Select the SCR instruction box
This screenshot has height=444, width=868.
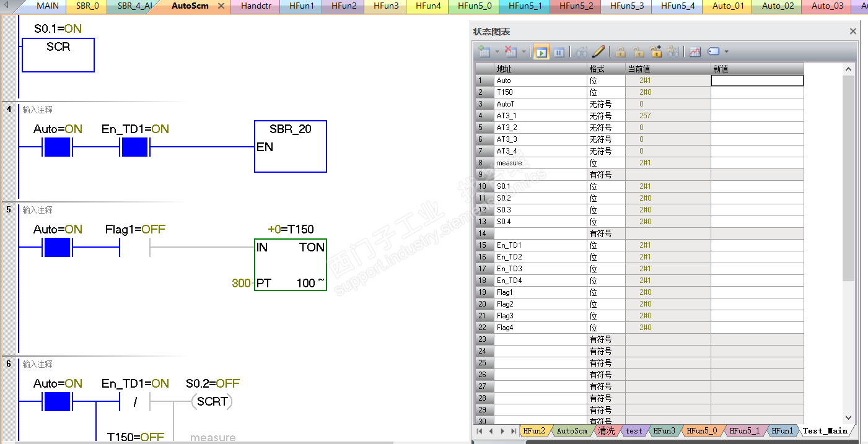pyautogui.click(x=58, y=55)
